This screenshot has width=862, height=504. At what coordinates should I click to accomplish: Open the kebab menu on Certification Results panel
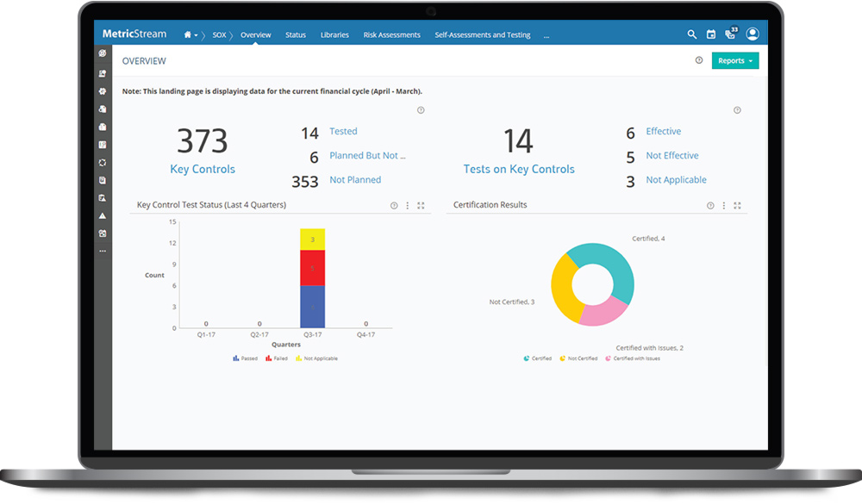click(x=722, y=205)
